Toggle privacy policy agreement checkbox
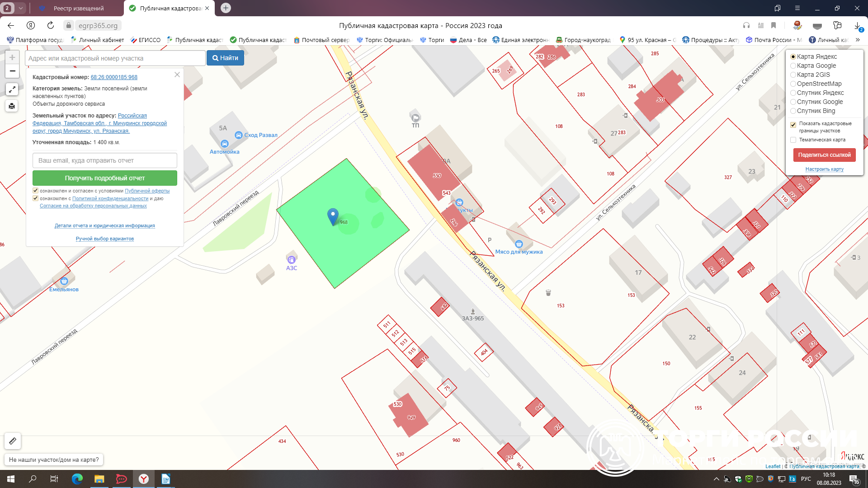 point(35,198)
